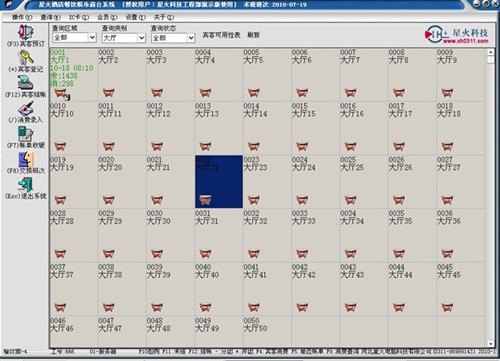Expand the 查询状态 dropdown
This screenshot has width=500, height=361.
[191, 38]
